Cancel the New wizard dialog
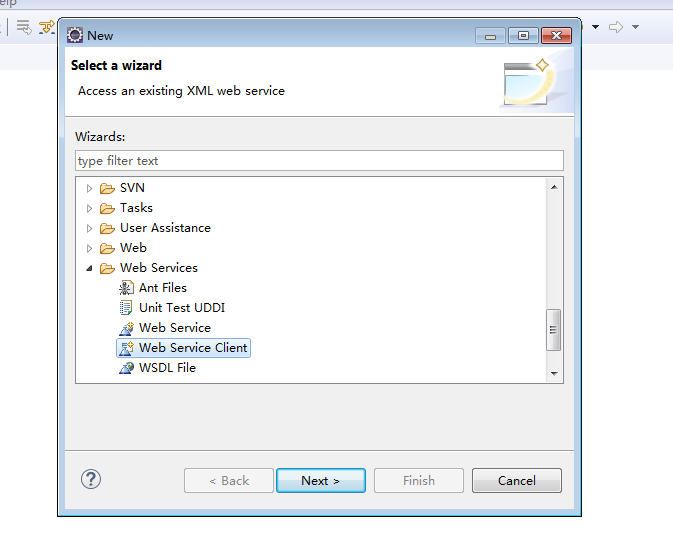Image resolution: width=673 pixels, height=546 pixels. pyautogui.click(x=517, y=480)
